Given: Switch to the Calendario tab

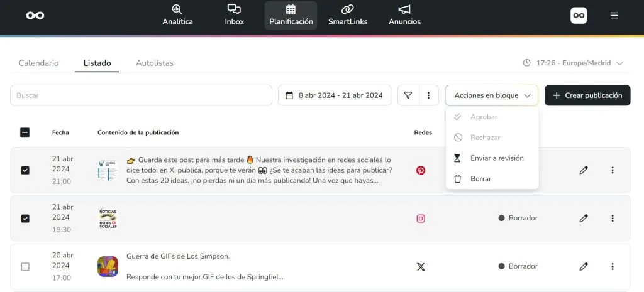Looking at the screenshot, I should coord(38,63).
